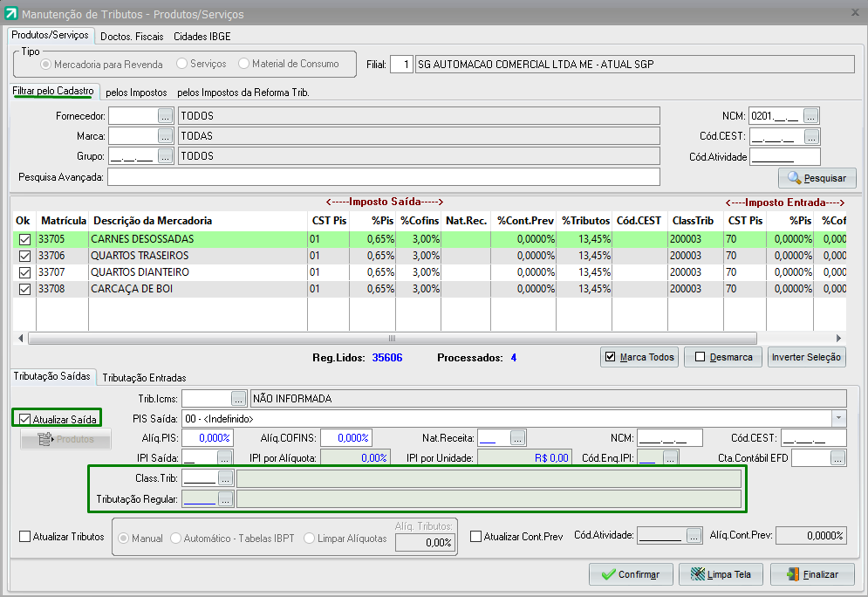868x597 pixels.
Task: Untick the row checkbox for QUARTOS TRASEIROS
Action: pyautogui.click(x=24, y=256)
